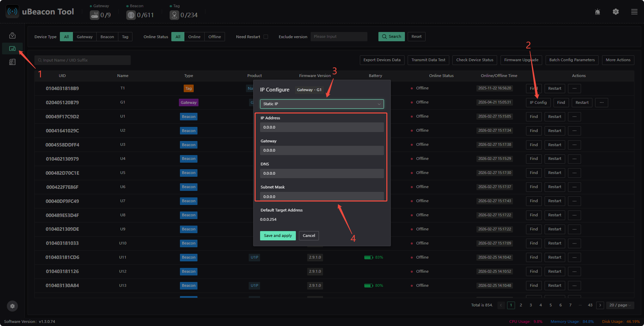
Task: Click the battery 83% indicator for U11
Action: [x=374, y=257]
